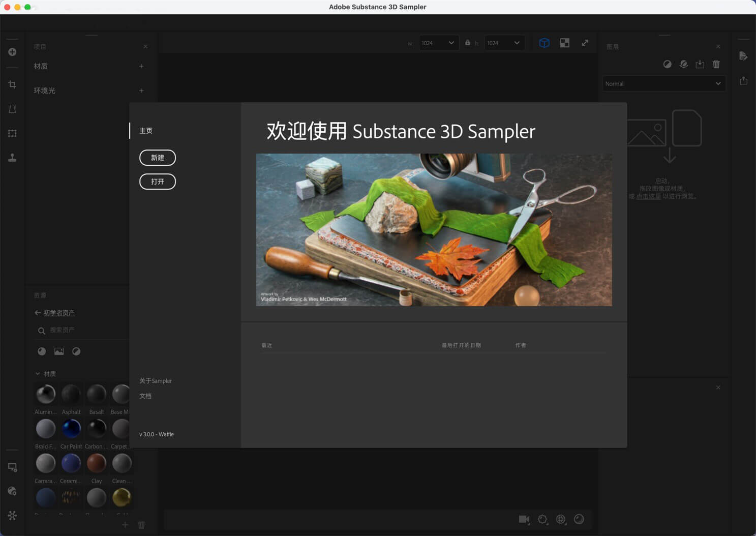Click the globe environment icon in the viewport bar
Image resolution: width=756 pixels, height=536 pixels.
pyautogui.click(x=561, y=519)
